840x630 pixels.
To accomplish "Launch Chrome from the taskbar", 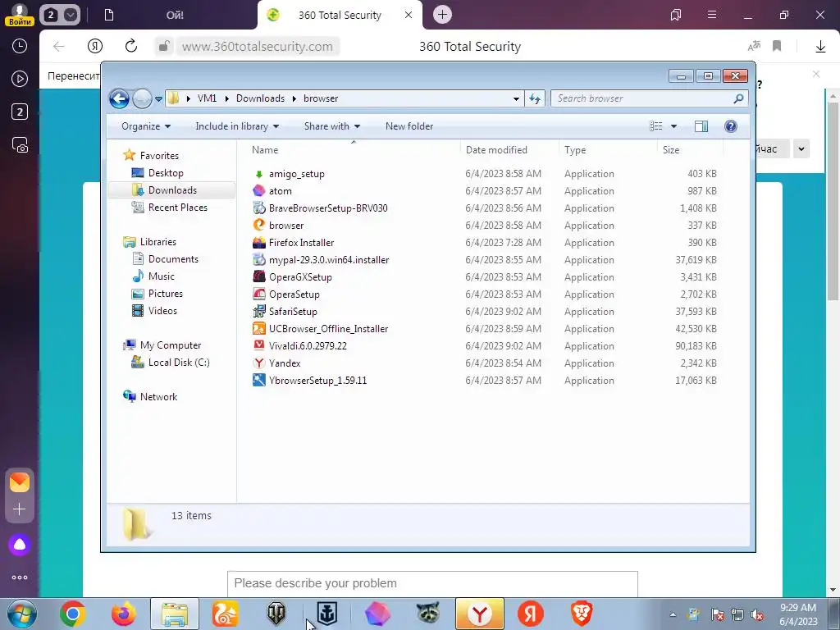I will [73, 614].
